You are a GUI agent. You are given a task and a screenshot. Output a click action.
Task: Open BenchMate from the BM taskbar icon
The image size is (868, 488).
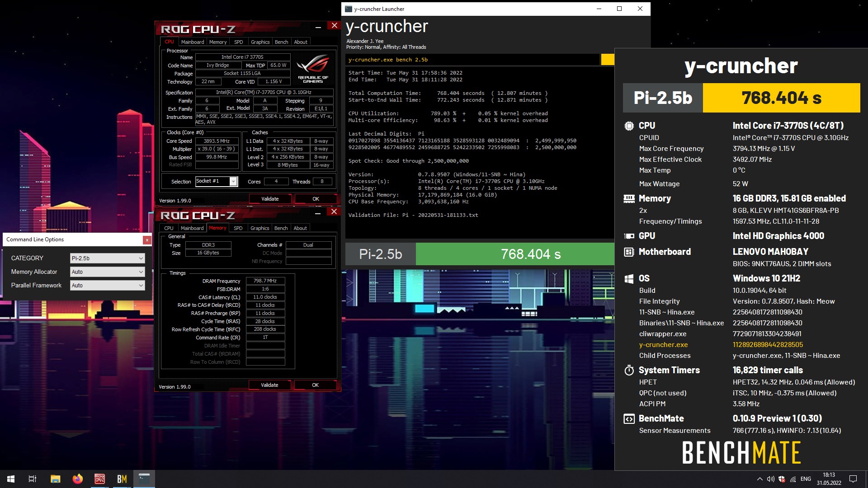point(122,479)
